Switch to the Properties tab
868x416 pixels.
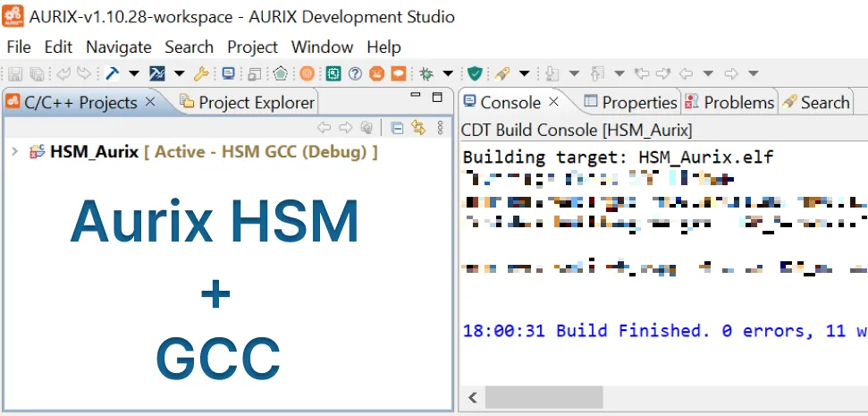point(631,103)
